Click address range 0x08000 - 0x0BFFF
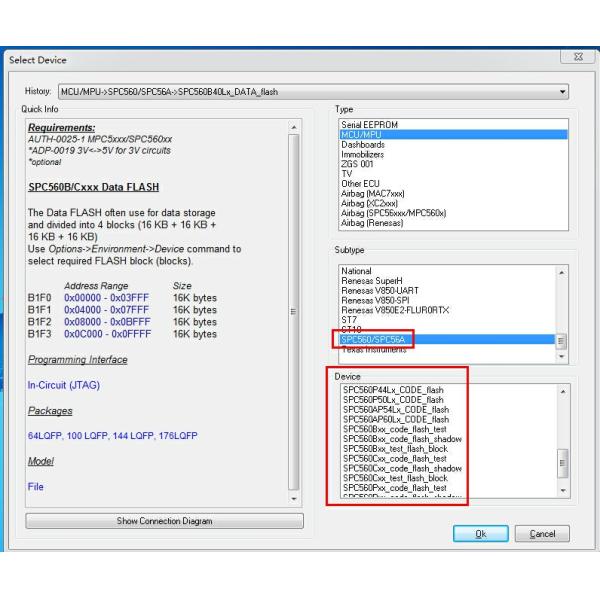This screenshot has height=600, width=600. tap(107, 322)
